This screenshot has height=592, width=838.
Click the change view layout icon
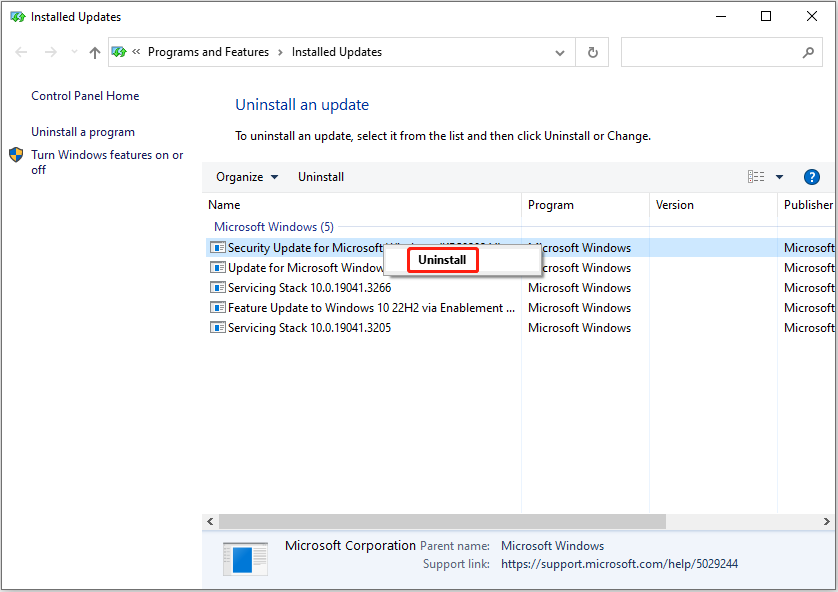(756, 177)
